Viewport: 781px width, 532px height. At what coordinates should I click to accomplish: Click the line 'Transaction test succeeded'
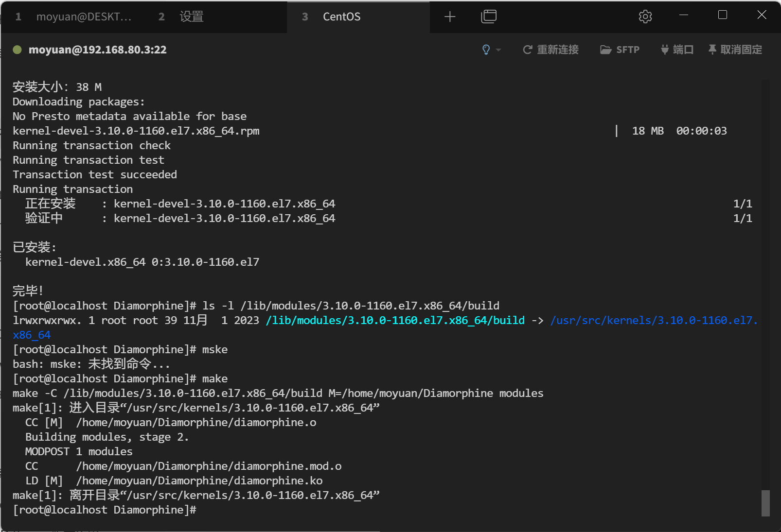[95, 174]
